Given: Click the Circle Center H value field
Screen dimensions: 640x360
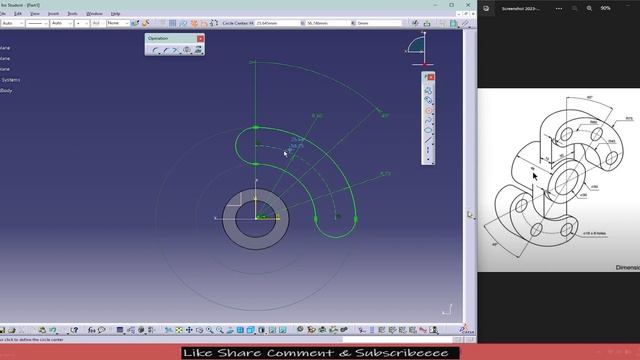Looking at the screenshot, I should pyautogui.click(x=278, y=23).
